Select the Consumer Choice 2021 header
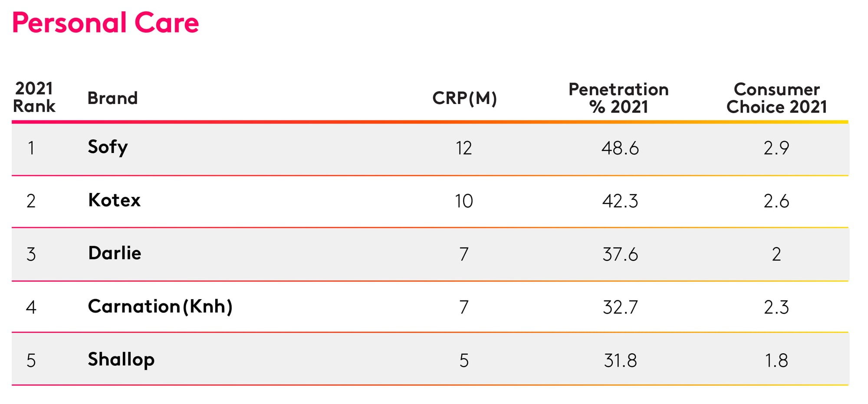Image resolution: width=868 pixels, height=404 pixels. pos(776,98)
